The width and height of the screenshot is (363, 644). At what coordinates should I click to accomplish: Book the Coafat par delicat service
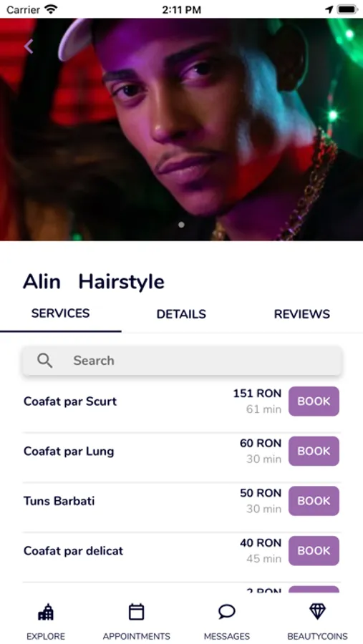click(314, 551)
